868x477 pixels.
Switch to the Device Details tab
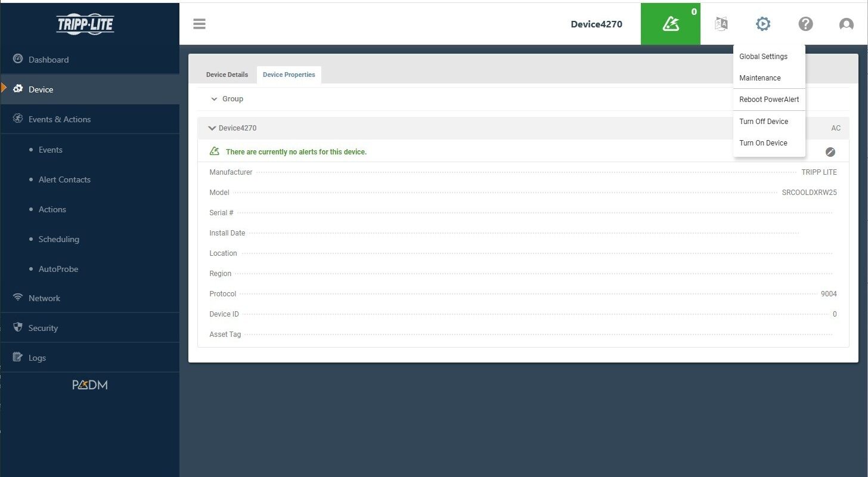227,75
